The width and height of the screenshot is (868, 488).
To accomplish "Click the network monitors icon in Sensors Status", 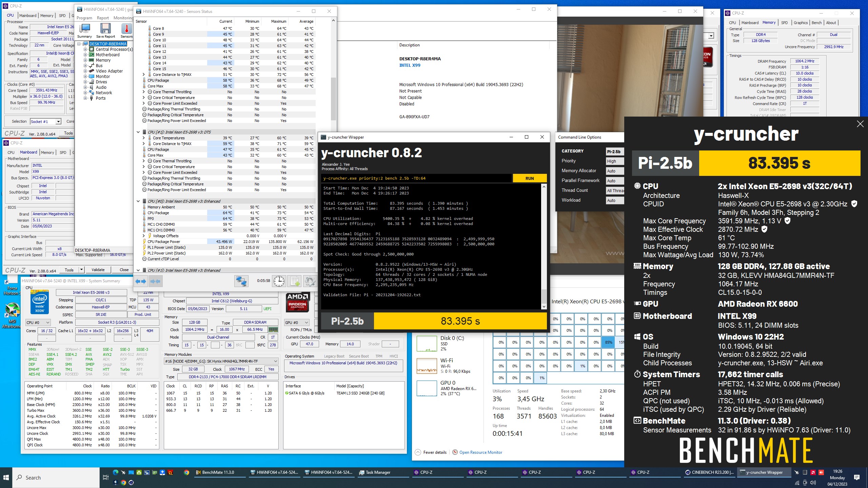I will click(x=241, y=281).
